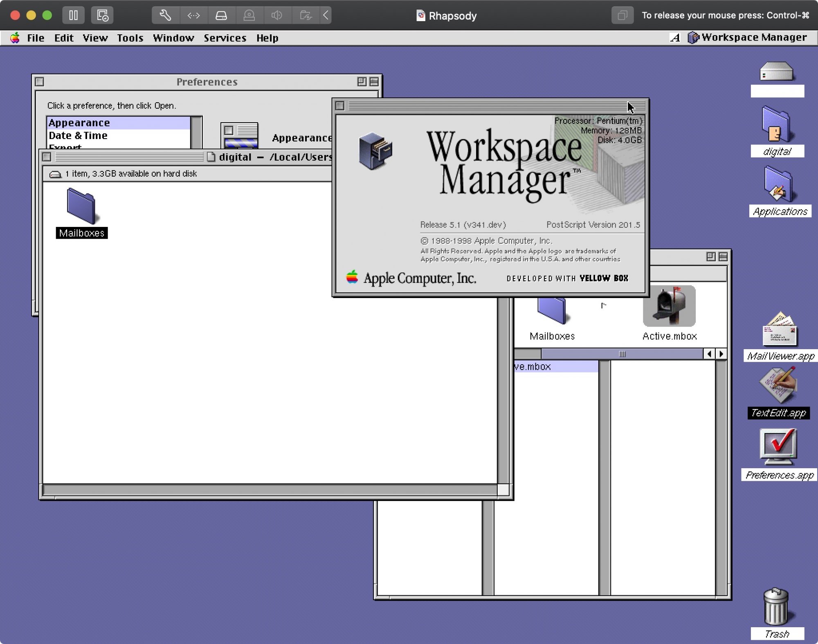Open the Tools menu

[130, 38]
